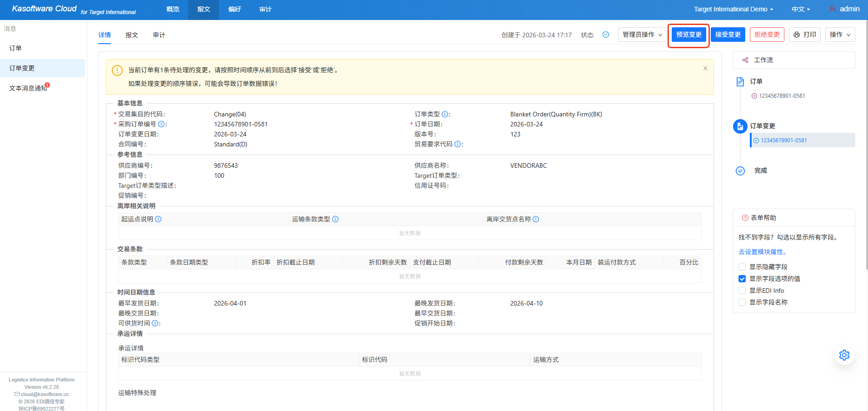
Task: Uncheck the 显示字段选项的值 checkbox
Action: pos(742,279)
